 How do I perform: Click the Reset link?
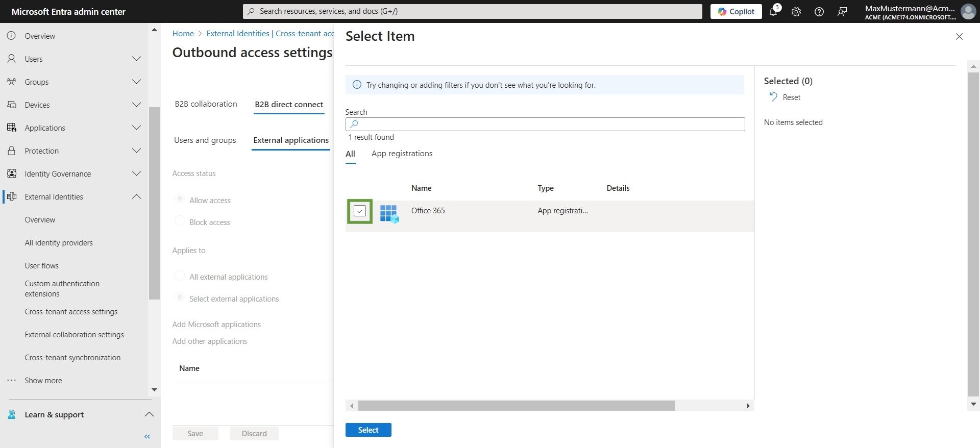click(x=791, y=97)
